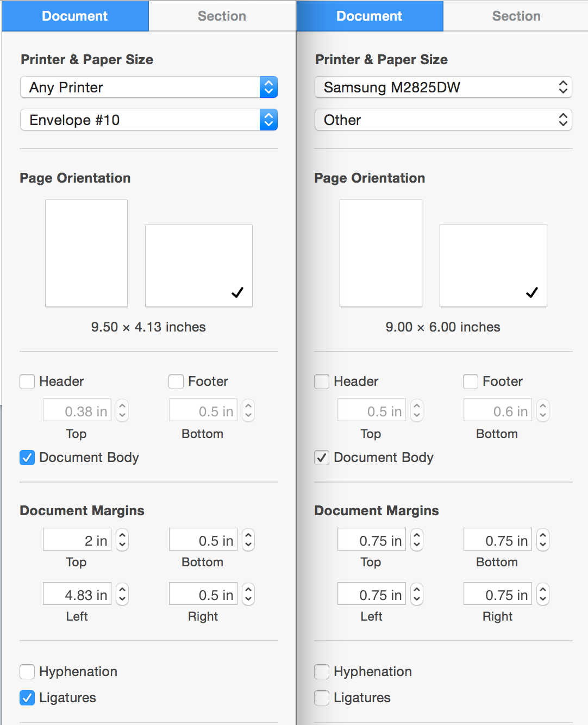The width and height of the screenshot is (588, 725).
Task: Click Top margin stepper next to 2 in
Action: point(122,540)
